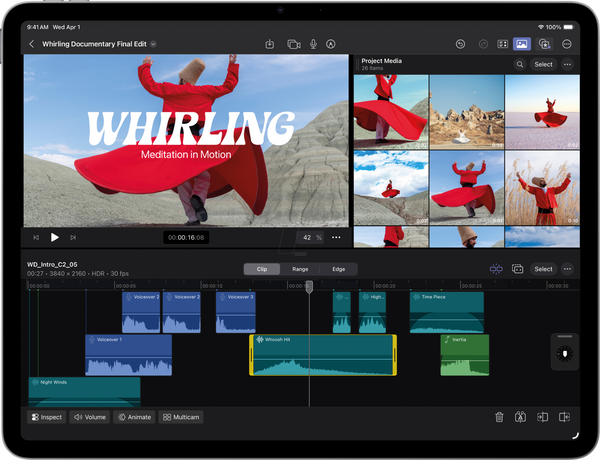Tap Select in the timeline header
This screenshot has height=460, width=600.
click(x=543, y=269)
